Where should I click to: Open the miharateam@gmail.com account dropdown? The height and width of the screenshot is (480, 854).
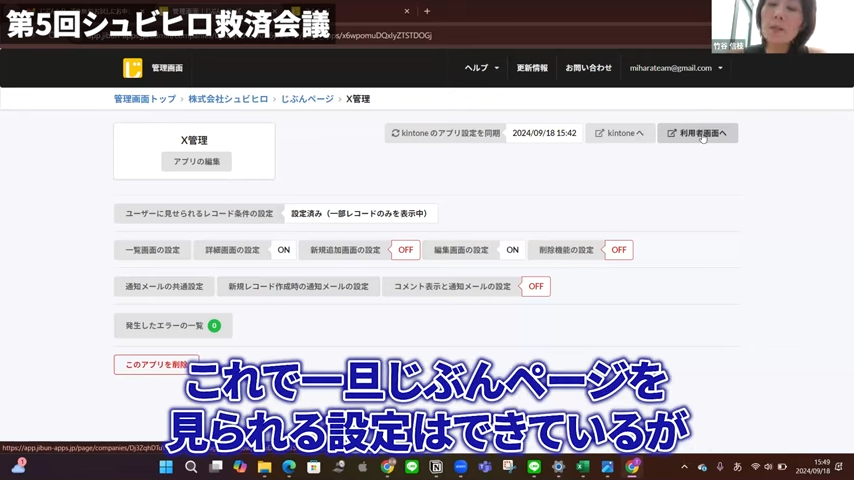click(676, 68)
